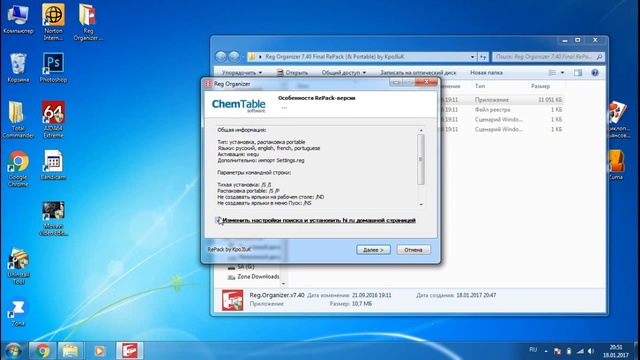
Task: Toggle the Explorer preview pane icon
Action: [x=578, y=73]
